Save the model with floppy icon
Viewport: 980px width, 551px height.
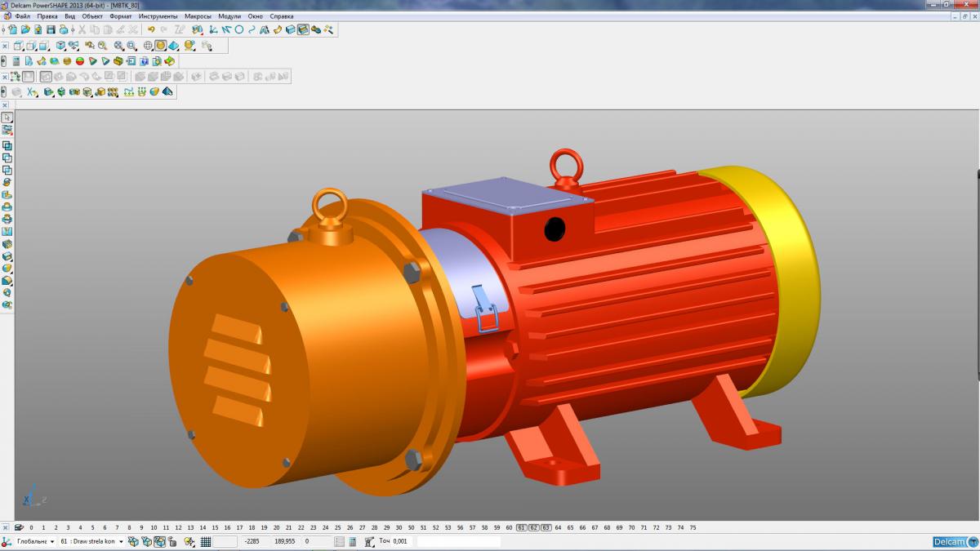(x=51, y=29)
